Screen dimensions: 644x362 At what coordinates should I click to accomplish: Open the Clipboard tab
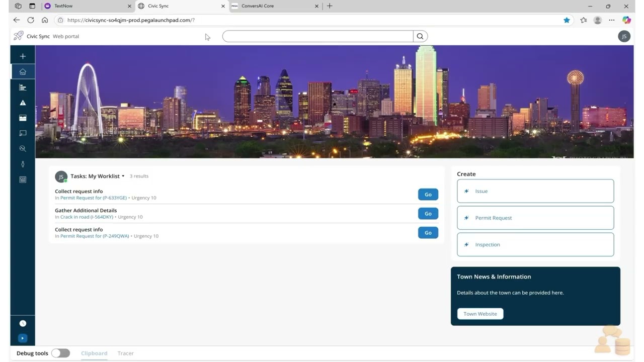coord(94,353)
